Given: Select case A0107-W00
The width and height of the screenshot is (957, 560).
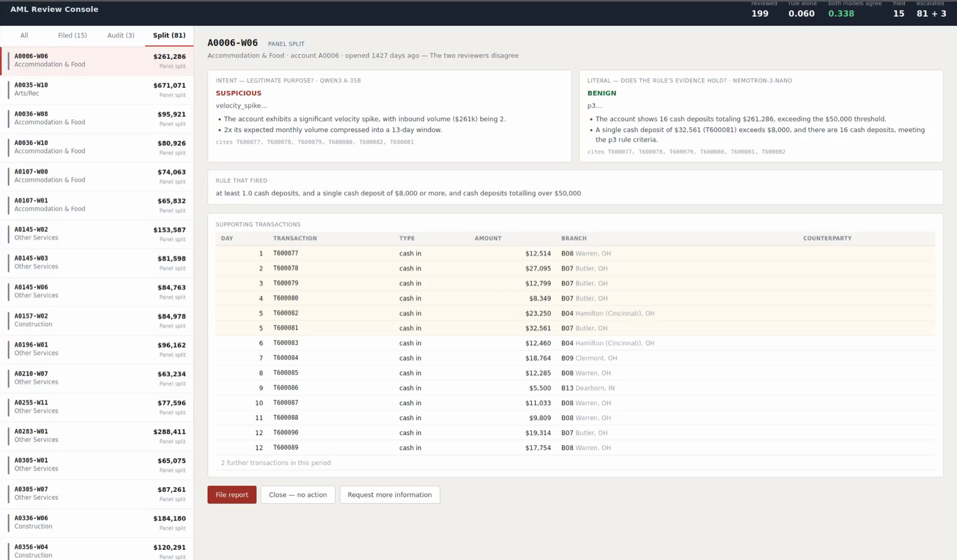Looking at the screenshot, I should point(97,176).
